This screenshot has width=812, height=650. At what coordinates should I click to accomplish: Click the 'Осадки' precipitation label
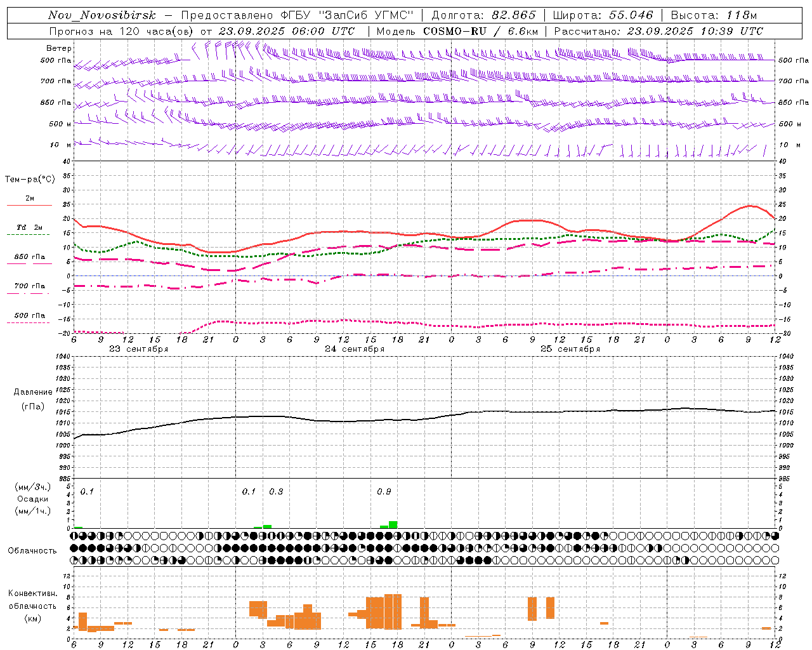pos(33,499)
